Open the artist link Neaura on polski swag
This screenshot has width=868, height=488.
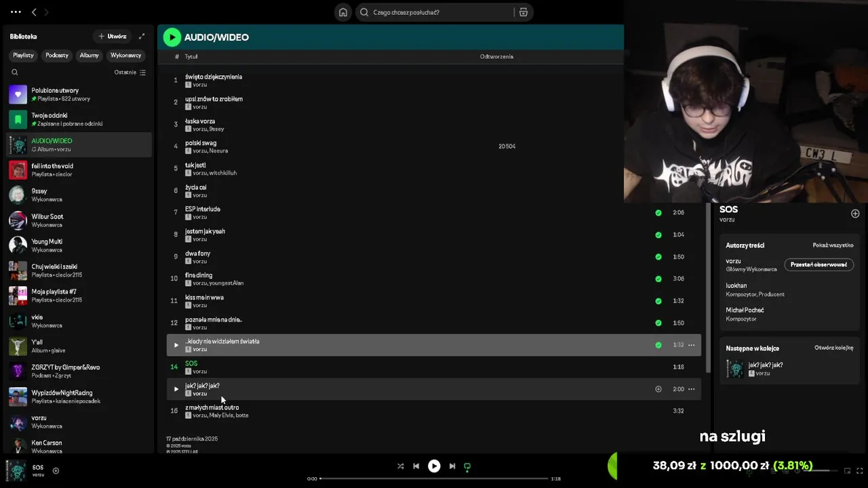click(x=218, y=151)
